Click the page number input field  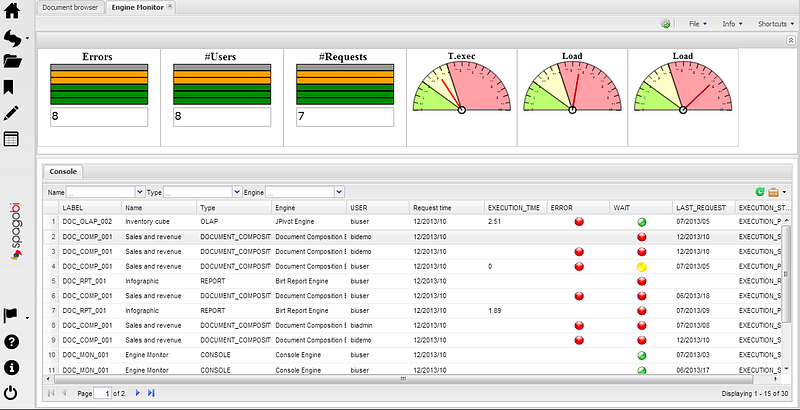[103, 393]
